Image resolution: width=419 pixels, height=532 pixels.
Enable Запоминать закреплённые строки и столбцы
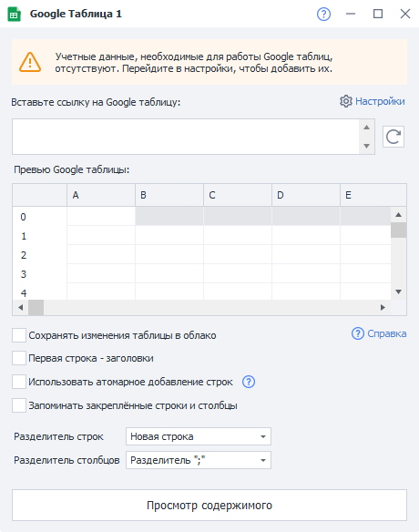[x=19, y=405]
